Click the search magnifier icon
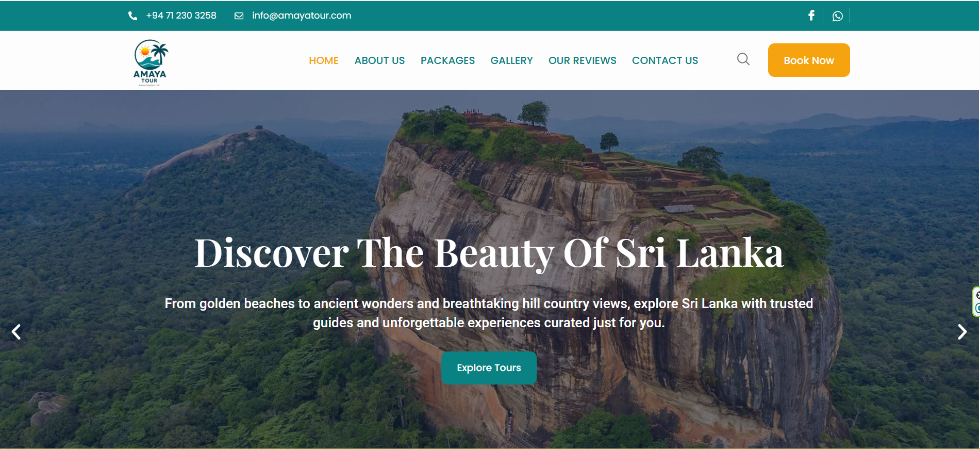The image size is (980, 449). click(x=743, y=59)
